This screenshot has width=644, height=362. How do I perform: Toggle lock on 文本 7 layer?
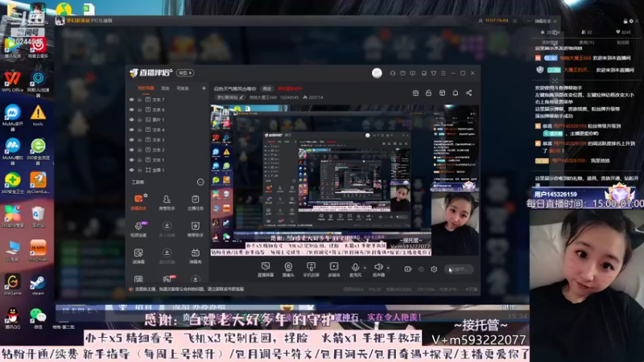139,100
